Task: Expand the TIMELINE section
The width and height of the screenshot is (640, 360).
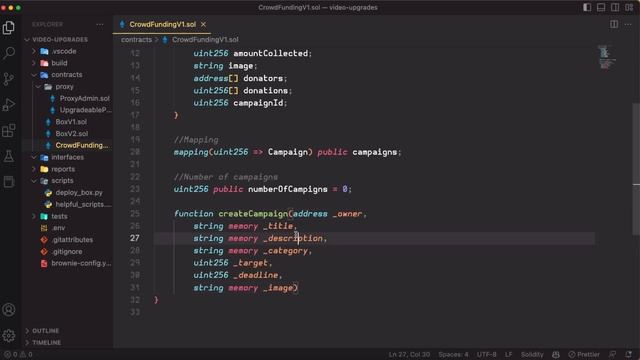Action: 46,342
